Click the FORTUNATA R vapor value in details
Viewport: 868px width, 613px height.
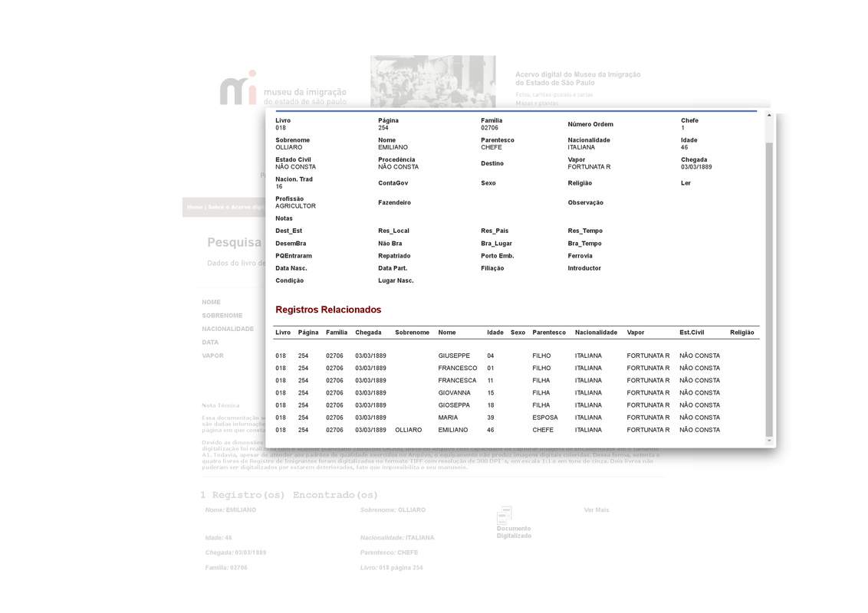[589, 167]
